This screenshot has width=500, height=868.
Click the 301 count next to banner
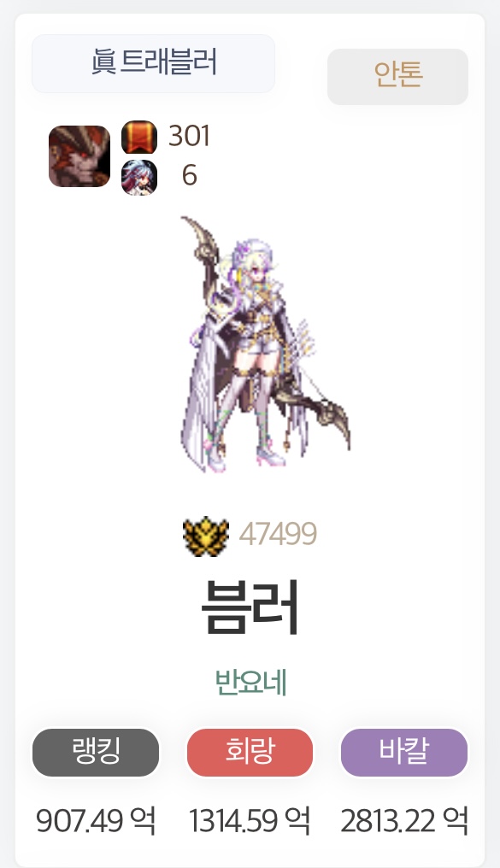[x=189, y=136]
